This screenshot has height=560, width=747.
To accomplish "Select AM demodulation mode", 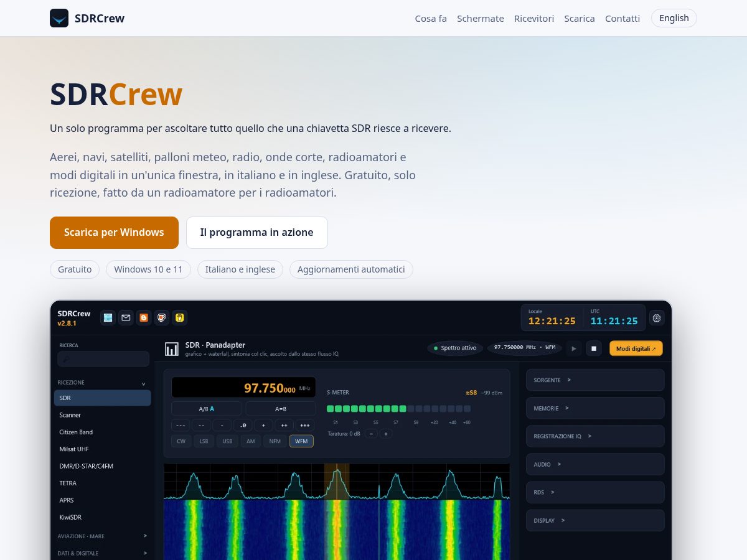I will pyautogui.click(x=250, y=441).
